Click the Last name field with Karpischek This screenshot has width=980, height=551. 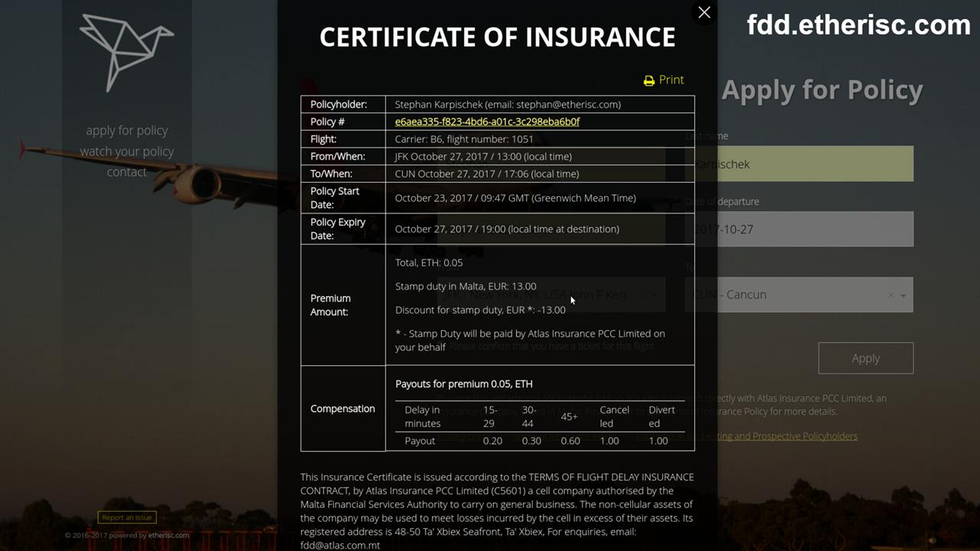tap(799, 164)
